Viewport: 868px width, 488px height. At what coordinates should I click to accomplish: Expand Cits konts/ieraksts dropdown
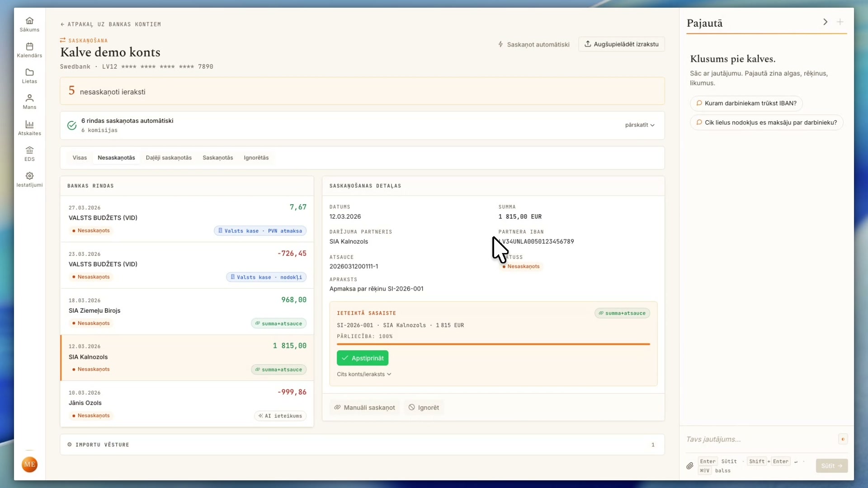tap(364, 374)
